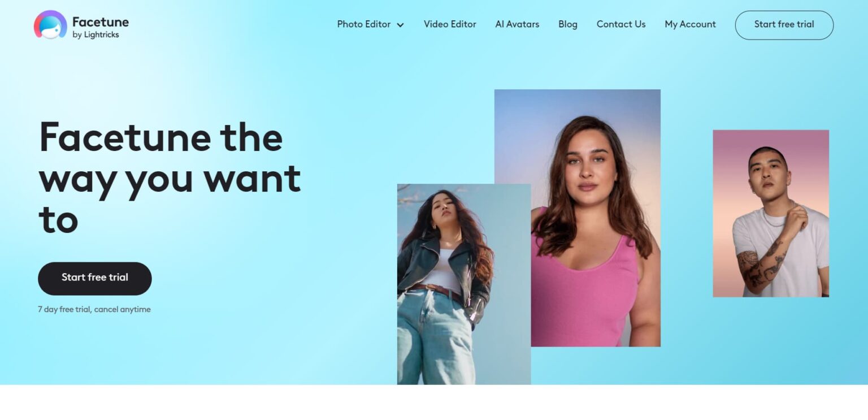The image size is (868, 420).
Task: Open the AI Avatars link
Action: click(x=517, y=24)
